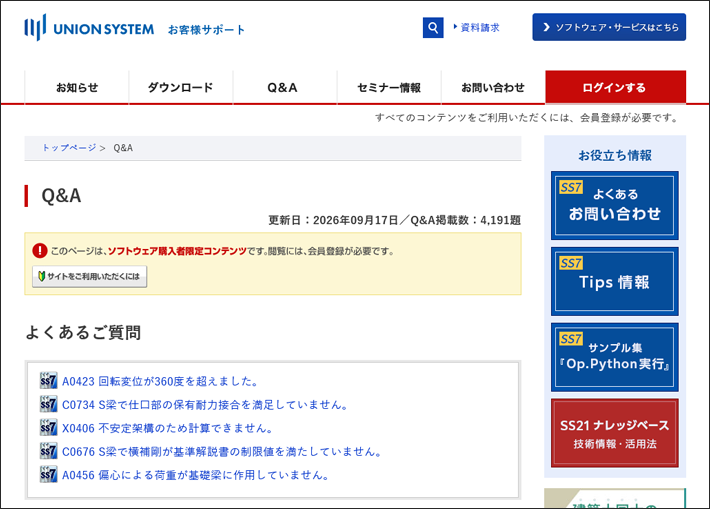Open SS7 よくあるお問い合わせ banner
Viewport: 710px width, 509px height.
pos(615,205)
